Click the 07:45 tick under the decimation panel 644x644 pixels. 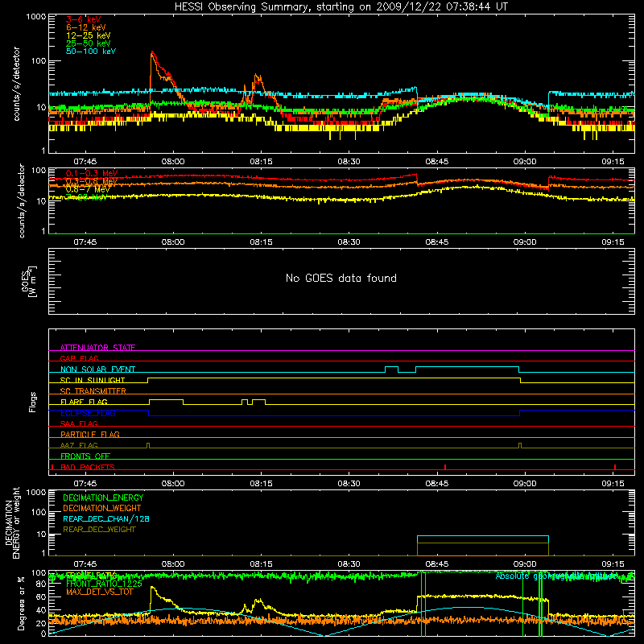[85, 564]
